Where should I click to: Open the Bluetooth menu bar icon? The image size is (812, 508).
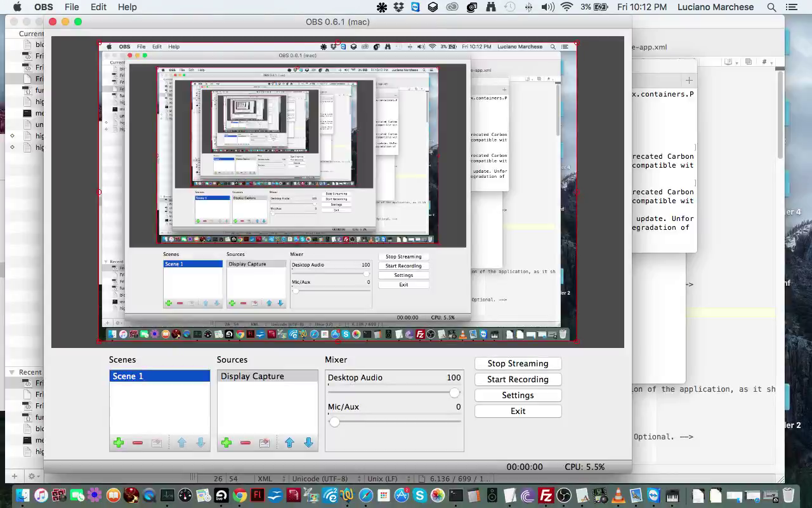[x=528, y=7]
